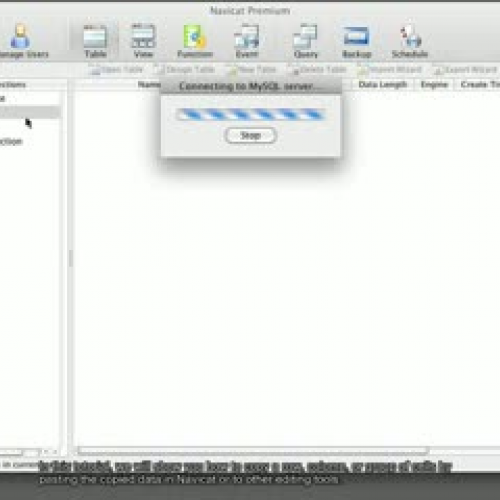Click Delete Table in the object toolbar
The image size is (500, 500).
(318, 70)
